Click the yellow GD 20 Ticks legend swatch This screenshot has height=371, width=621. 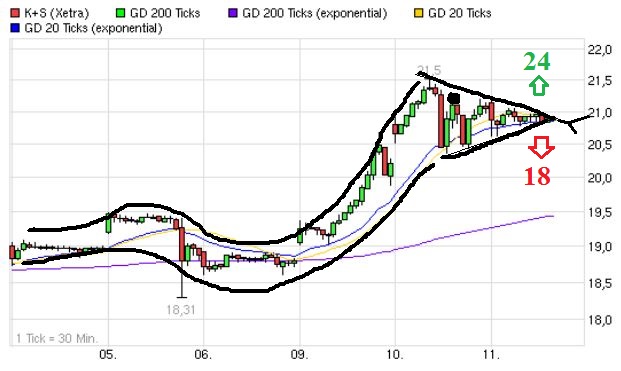(419, 13)
